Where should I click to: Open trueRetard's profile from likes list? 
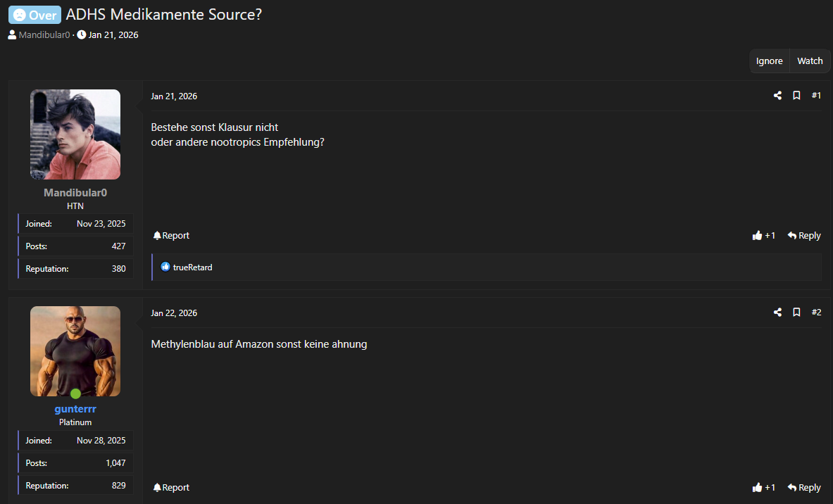point(192,267)
